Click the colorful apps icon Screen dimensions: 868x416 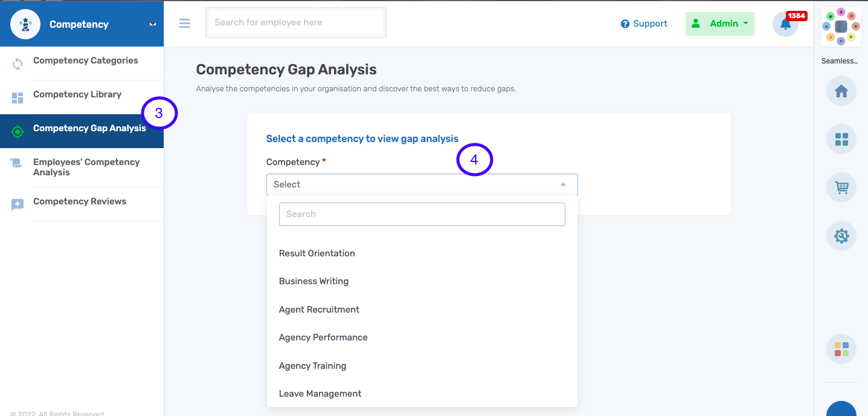(841, 349)
